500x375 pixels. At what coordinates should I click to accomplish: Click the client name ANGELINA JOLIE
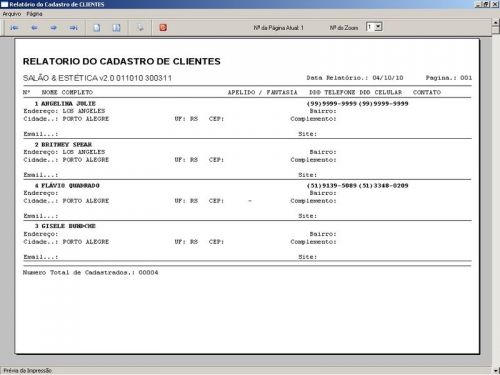(x=68, y=104)
